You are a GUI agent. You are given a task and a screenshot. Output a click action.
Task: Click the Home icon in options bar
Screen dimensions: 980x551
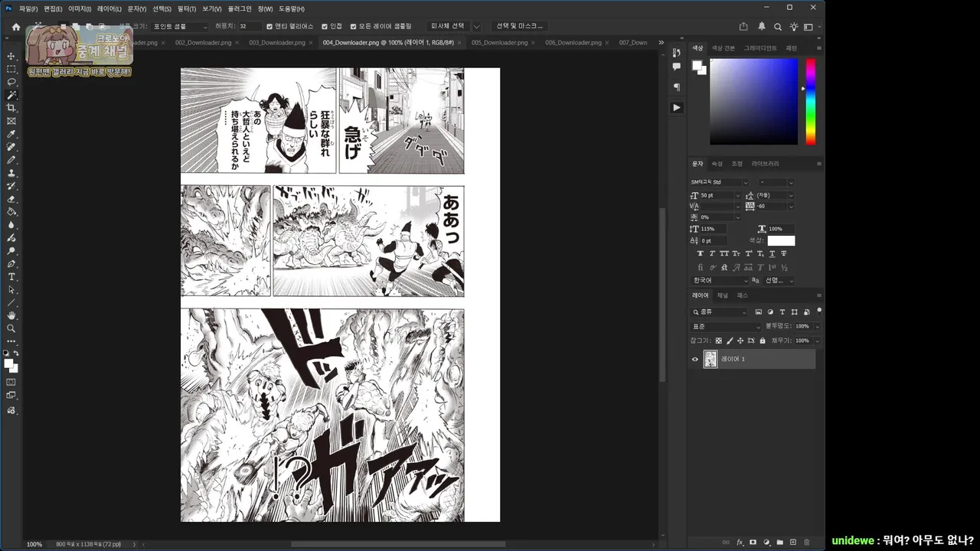point(16,27)
